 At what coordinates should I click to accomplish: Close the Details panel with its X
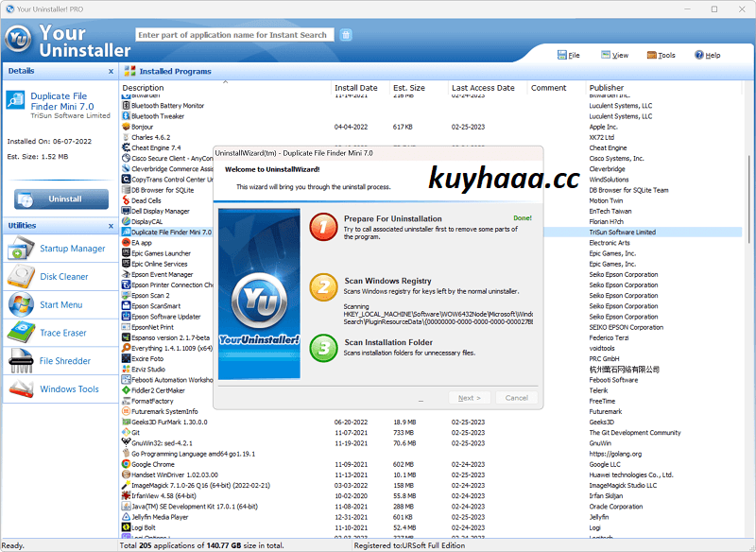coord(111,71)
